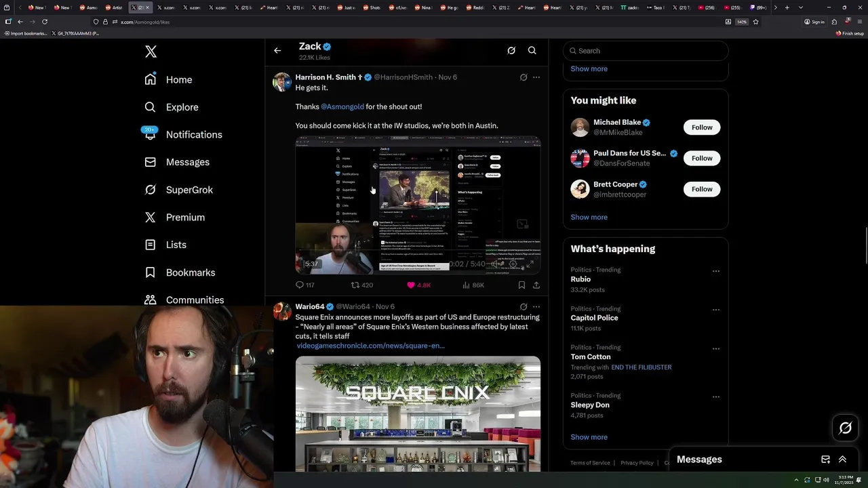The image size is (868, 488).
Task: Click Show more under What's happening
Action: tap(589, 437)
